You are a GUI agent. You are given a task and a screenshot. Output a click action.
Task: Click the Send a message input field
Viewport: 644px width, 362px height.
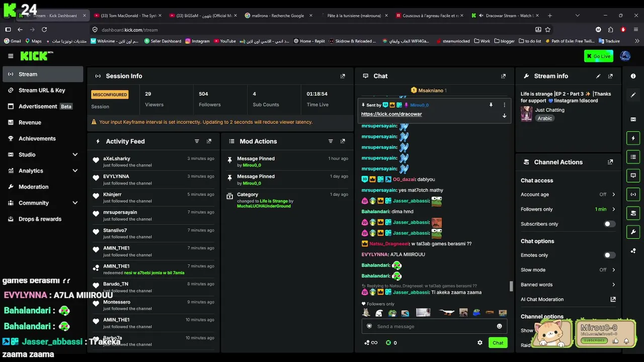click(434, 326)
